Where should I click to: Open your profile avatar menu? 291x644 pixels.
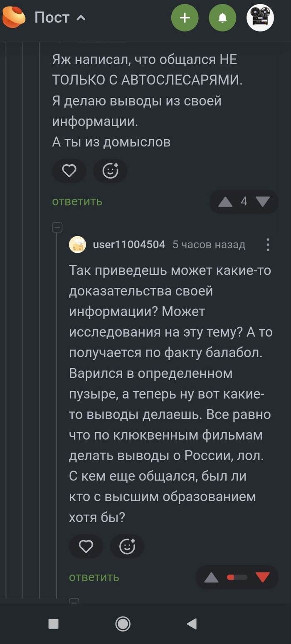click(x=260, y=17)
